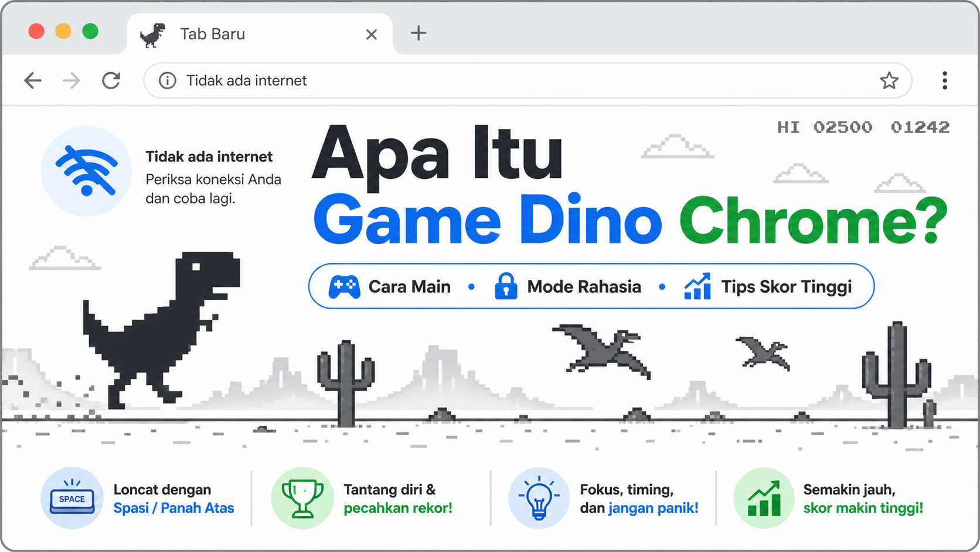980x552 pixels.
Task: Click Spasi / Panah Atas text
Action: pyautogui.click(x=173, y=508)
